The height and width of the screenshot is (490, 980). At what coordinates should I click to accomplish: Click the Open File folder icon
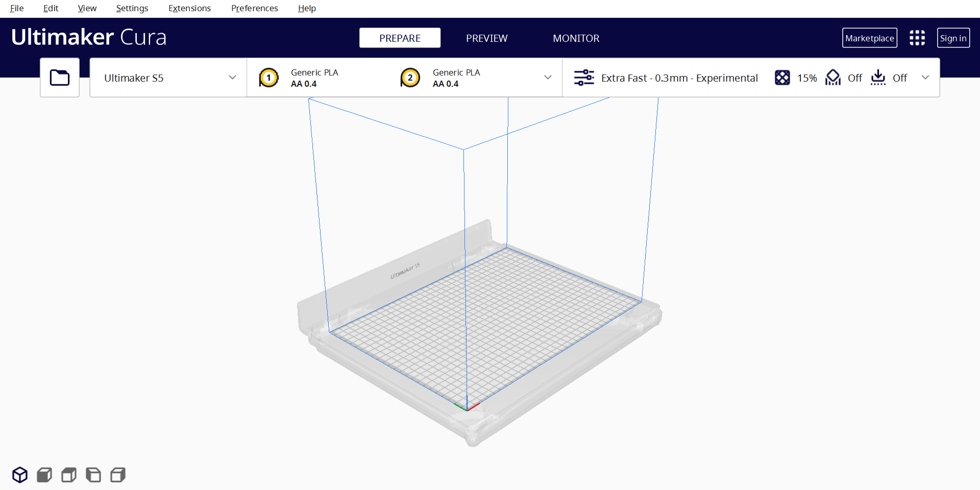pos(60,78)
